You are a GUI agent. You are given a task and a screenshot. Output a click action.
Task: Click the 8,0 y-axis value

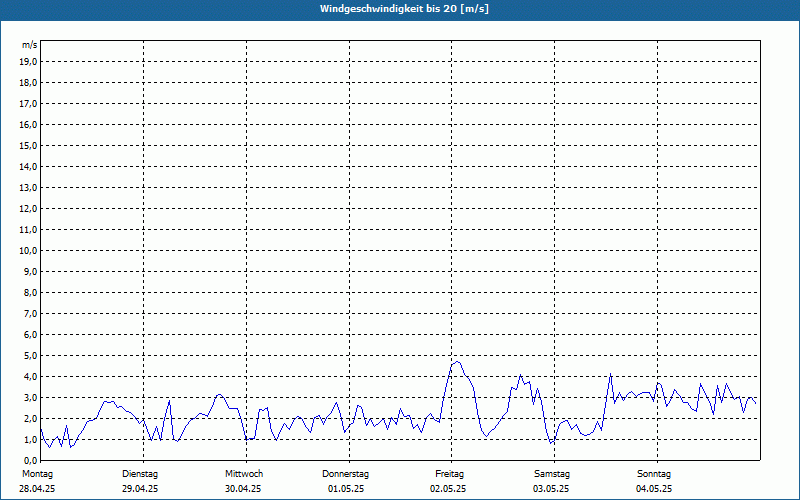pos(30,292)
